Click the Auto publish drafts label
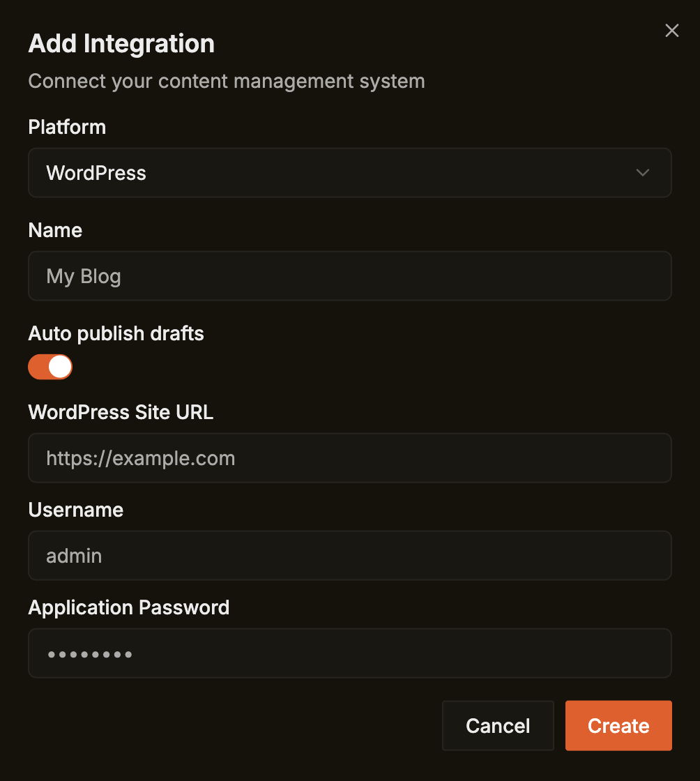700x781 pixels. (116, 333)
